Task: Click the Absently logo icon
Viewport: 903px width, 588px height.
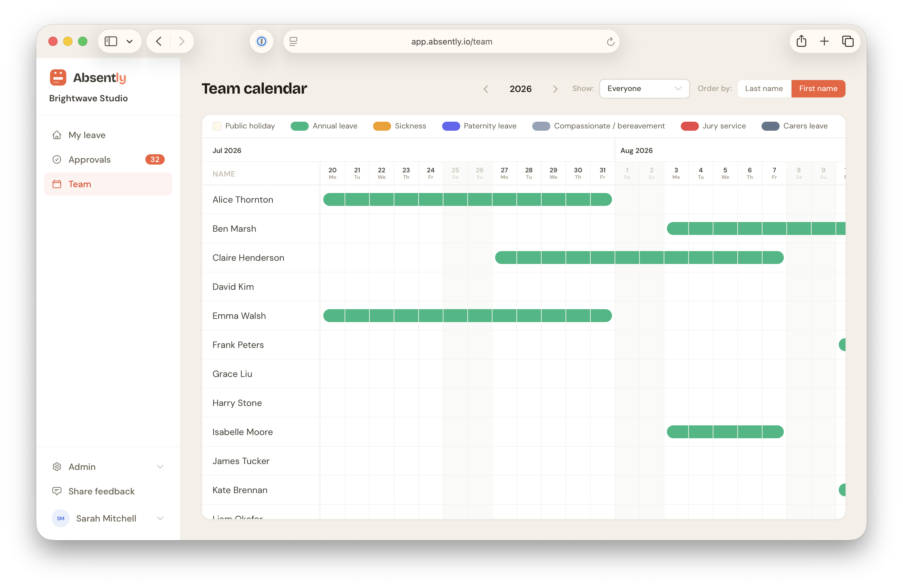Action: coord(58,77)
